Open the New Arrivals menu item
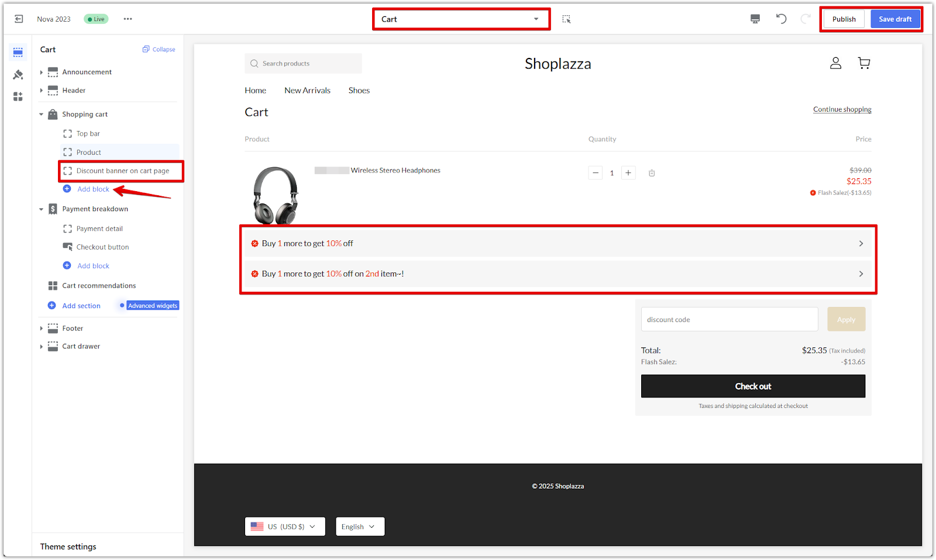936x560 pixels. coord(307,91)
